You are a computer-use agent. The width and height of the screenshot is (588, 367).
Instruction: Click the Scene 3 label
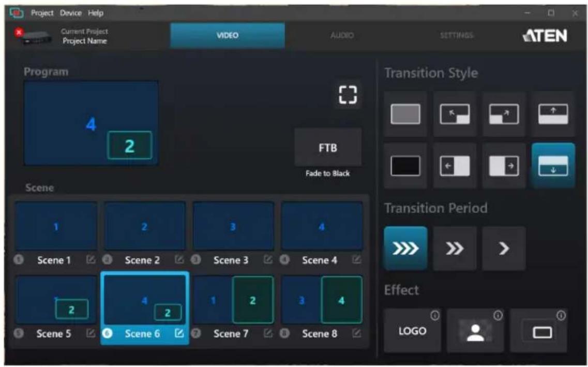pyautogui.click(x=231, y=260)
